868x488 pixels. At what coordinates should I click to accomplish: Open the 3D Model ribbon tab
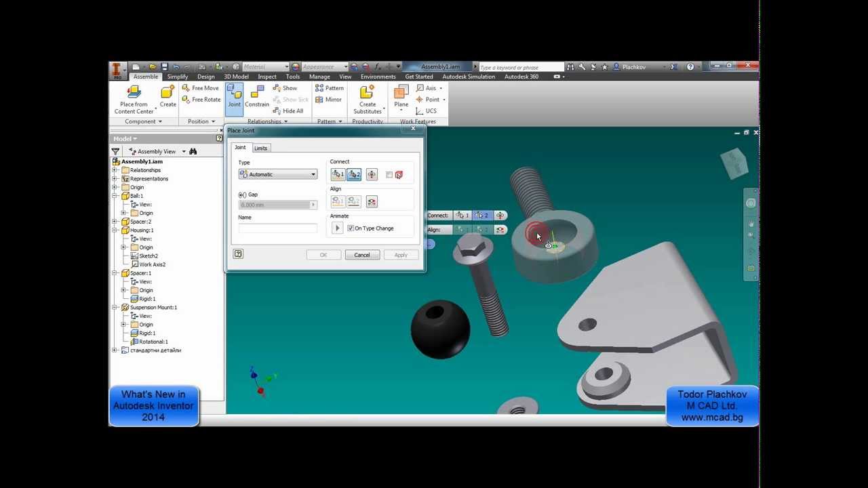point(237,77)
